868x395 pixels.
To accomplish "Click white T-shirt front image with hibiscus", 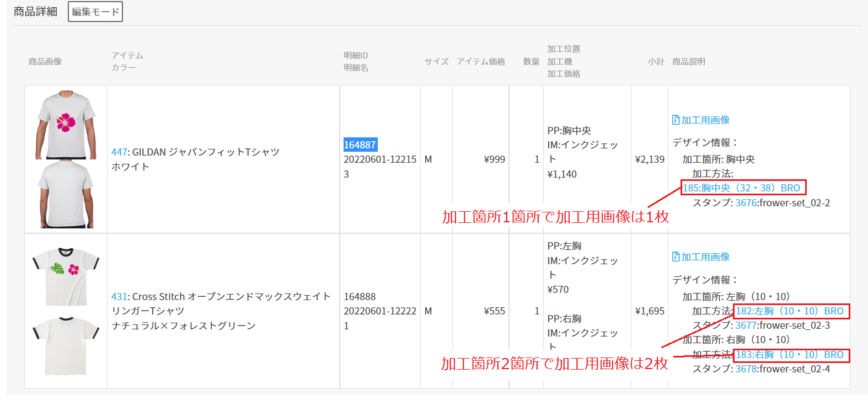I will click(66, 125).
